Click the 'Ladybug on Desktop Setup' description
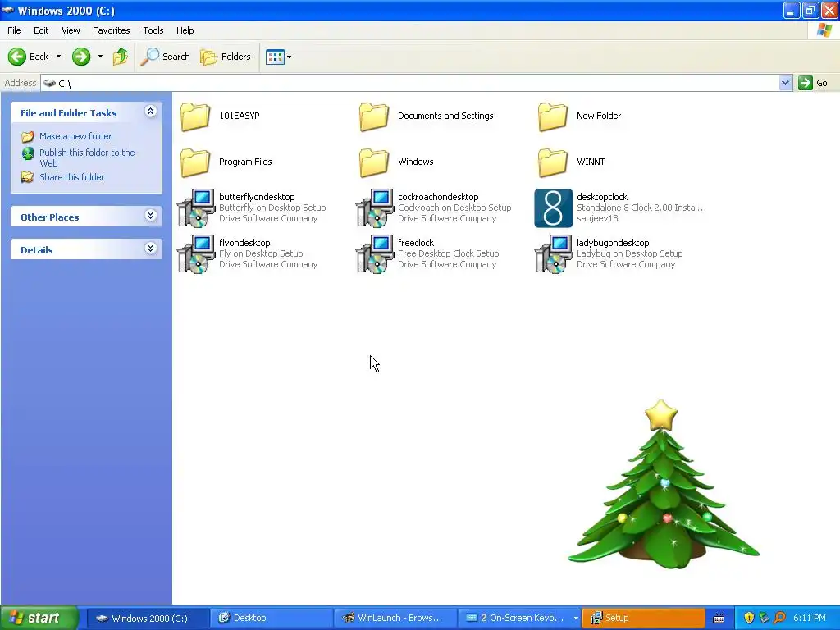The height and width of the screenshot is (630, 840). click(x=629, y=254)
